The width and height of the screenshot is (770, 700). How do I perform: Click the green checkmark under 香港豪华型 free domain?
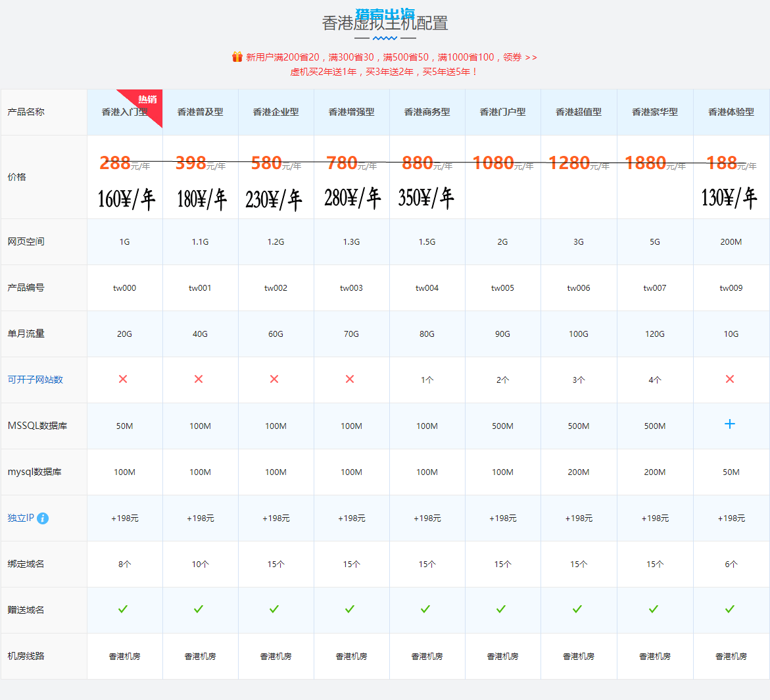click(654, 609)
